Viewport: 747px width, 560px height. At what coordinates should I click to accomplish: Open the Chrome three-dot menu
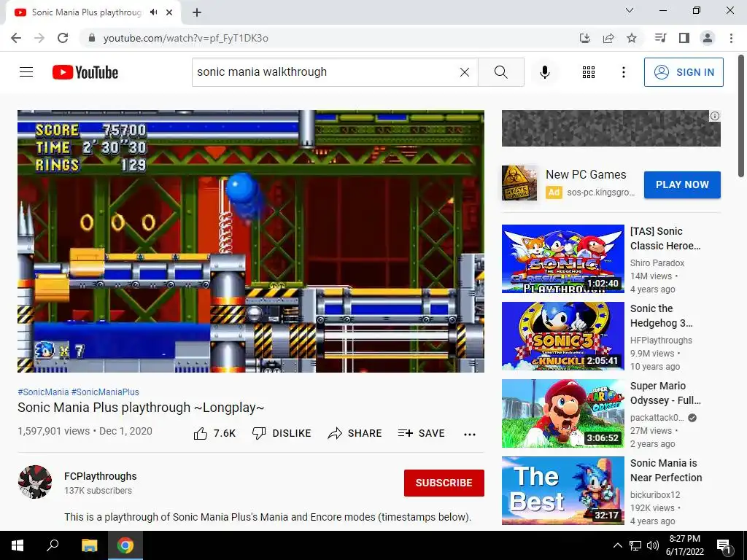click(x=731, y=38)
